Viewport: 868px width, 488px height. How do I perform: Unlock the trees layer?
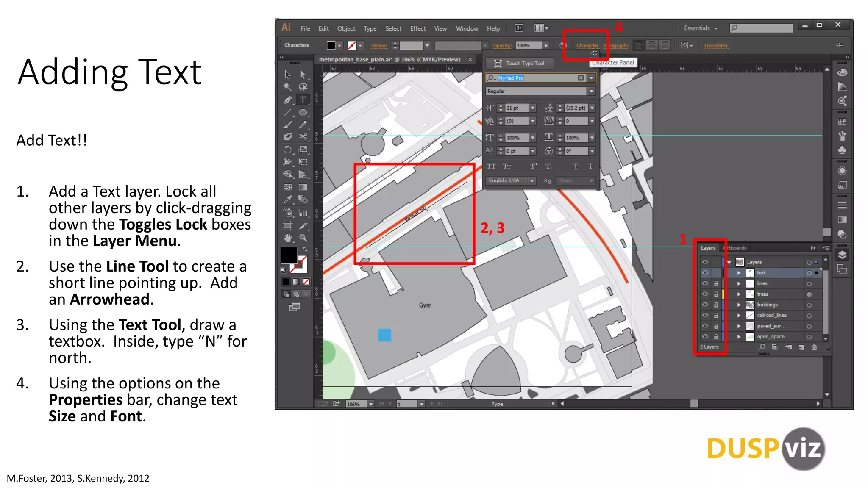716,294
